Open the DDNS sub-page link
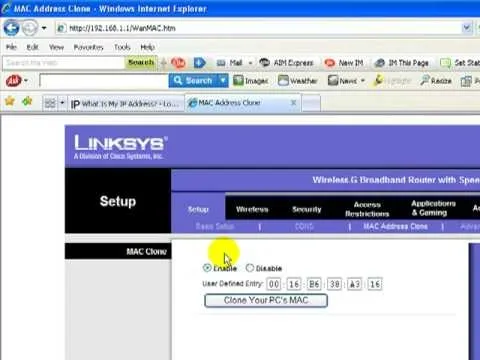This screenshot has width=480, height=360. point(304,227)
